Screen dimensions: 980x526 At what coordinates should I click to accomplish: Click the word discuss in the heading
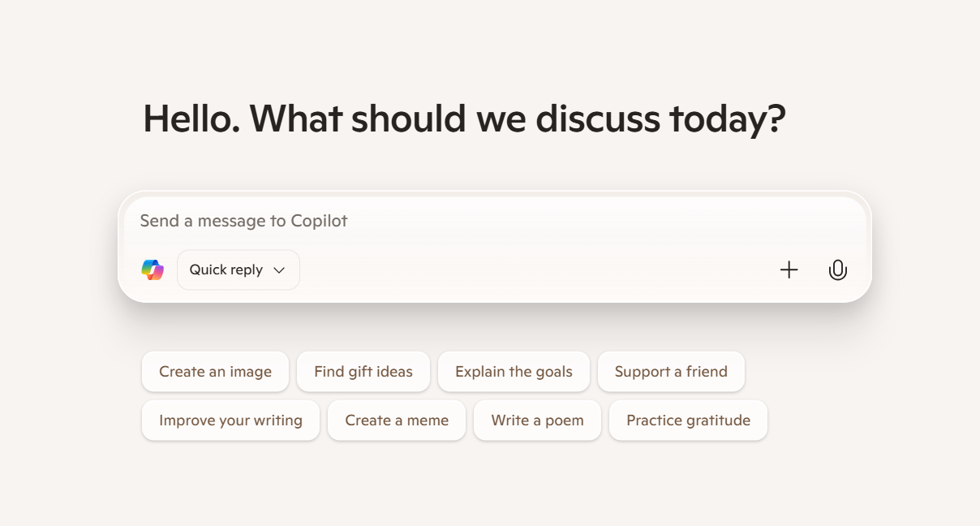tap(597, 119)
